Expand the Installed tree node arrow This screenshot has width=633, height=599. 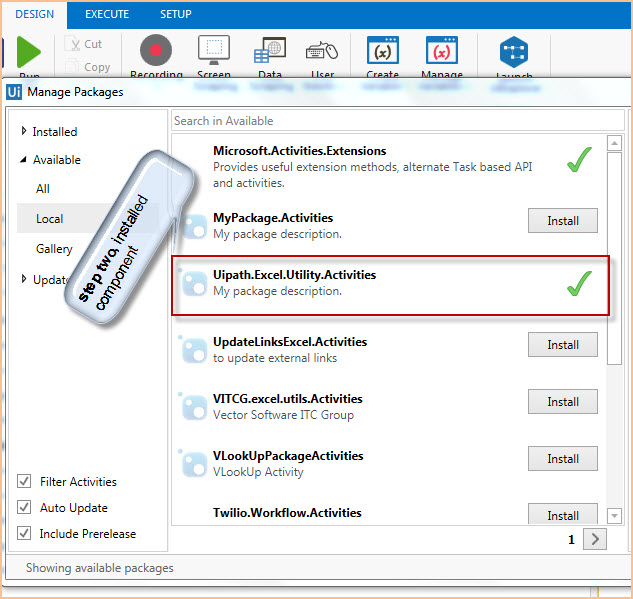[x=24, y=131]
